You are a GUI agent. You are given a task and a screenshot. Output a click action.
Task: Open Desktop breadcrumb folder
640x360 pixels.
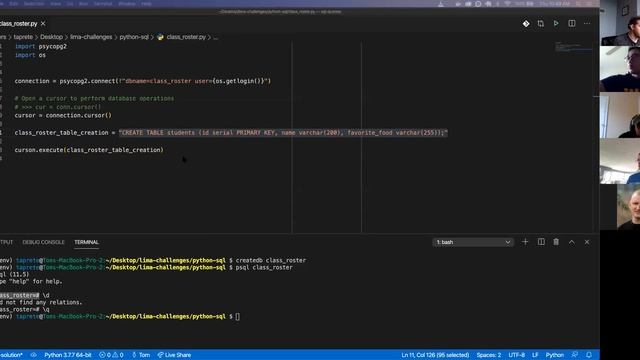51,37
